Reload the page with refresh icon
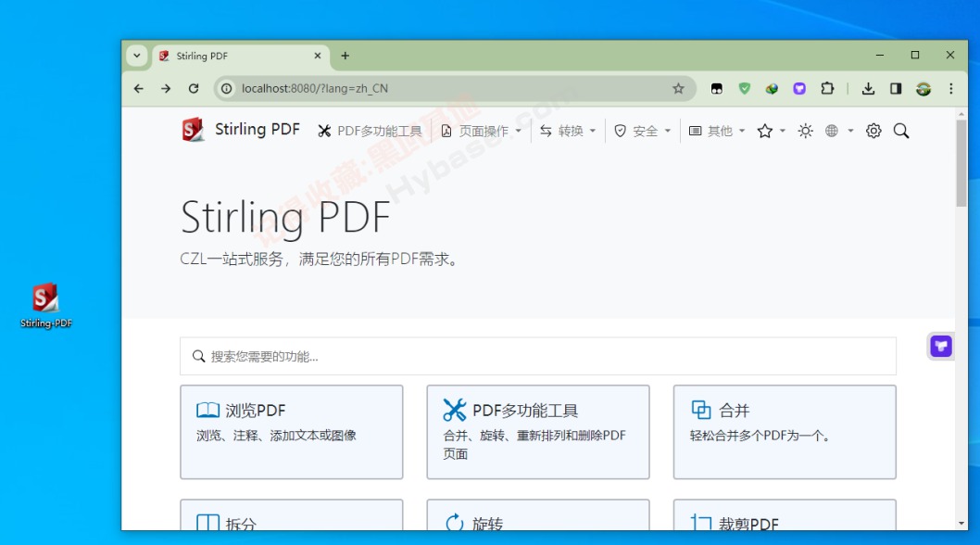This screenshot has width=980, height=545. coord(194,88)
